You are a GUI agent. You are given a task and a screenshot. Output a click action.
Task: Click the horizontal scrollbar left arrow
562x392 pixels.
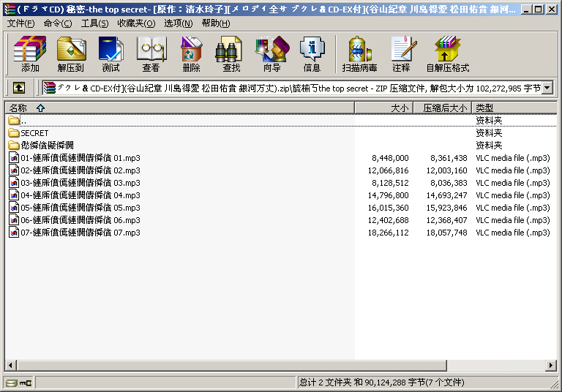11,366
